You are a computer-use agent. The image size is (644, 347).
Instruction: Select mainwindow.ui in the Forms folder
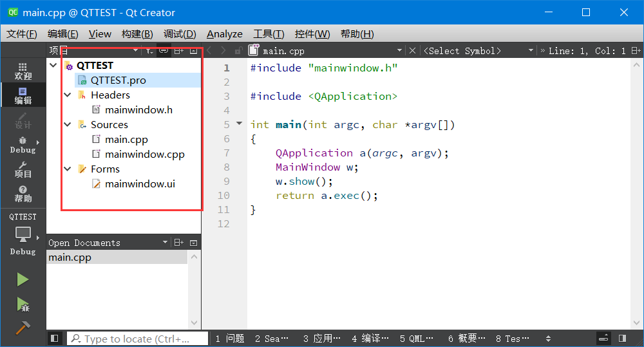[140, 183]
